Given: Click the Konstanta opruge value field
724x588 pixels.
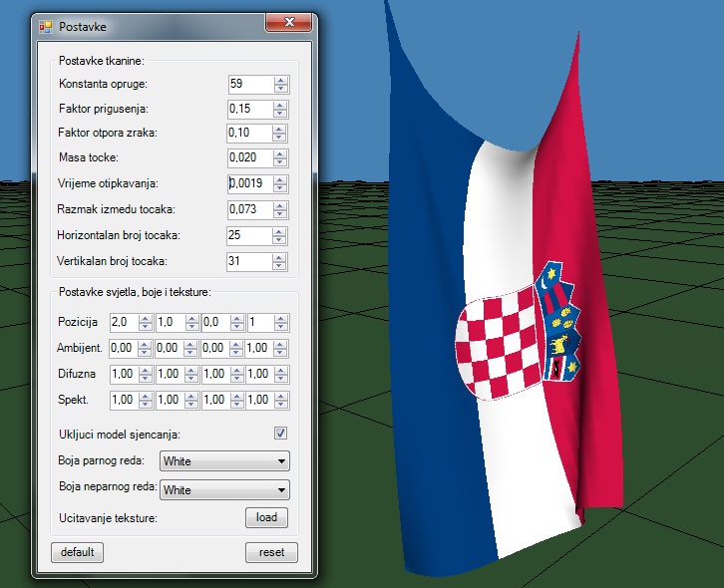Looking at the screenshot, I should click(250, 84).
